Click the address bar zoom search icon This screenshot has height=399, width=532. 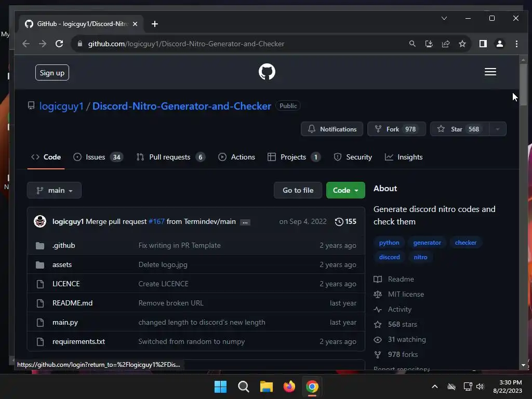click(x=412, y=44)
